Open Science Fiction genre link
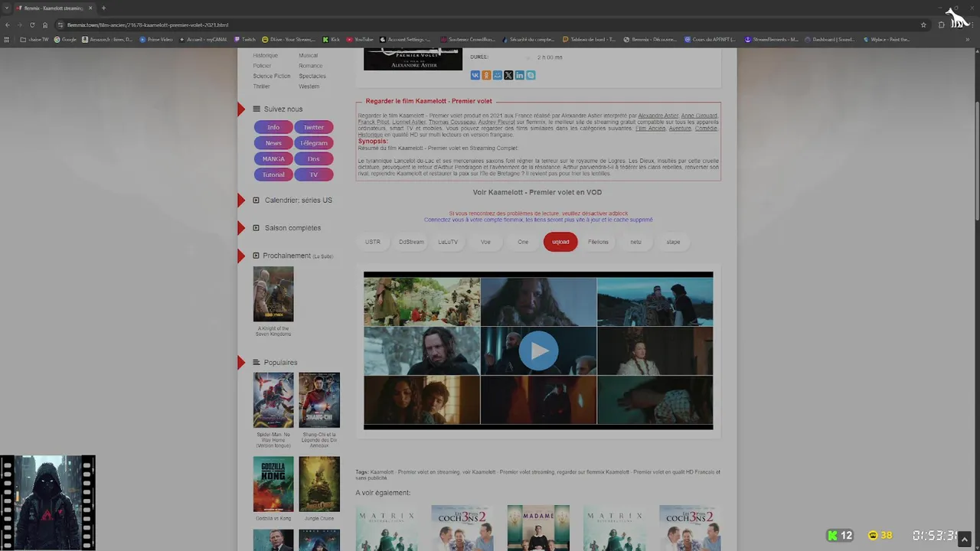Image resolution: width=980 pixels, height=551 pixels. (272, 76)
